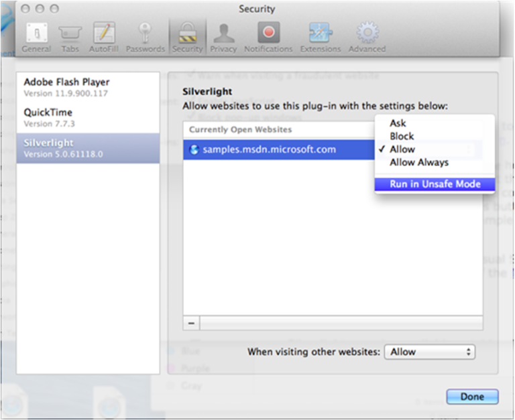Click the yellow minimize window button
The image size is (515, 420).
40,9
